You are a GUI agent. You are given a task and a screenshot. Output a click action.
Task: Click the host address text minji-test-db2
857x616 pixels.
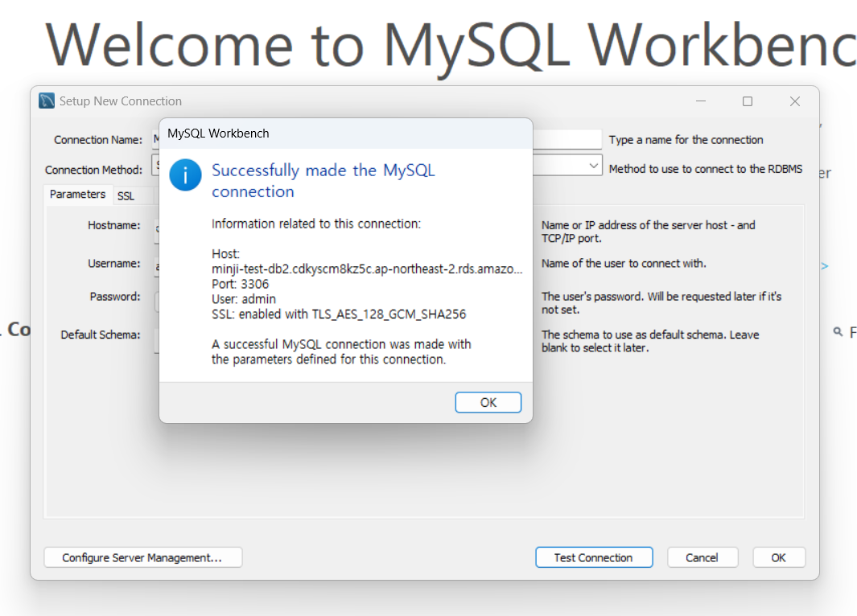(x=367, y=269)
